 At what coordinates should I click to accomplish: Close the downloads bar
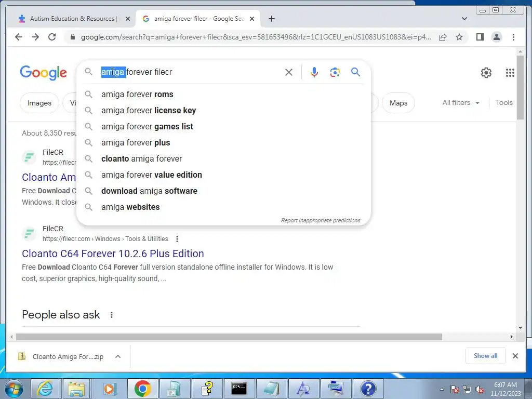(515, 356)
